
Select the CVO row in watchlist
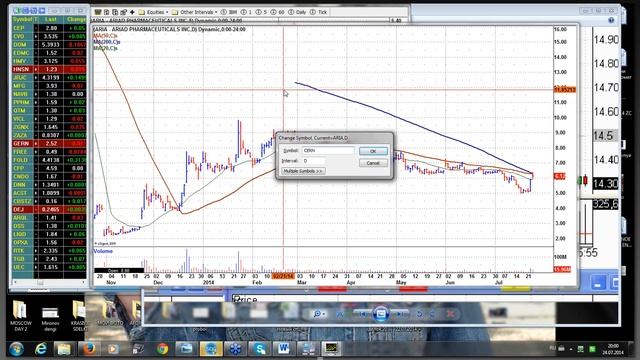point(49,36)
